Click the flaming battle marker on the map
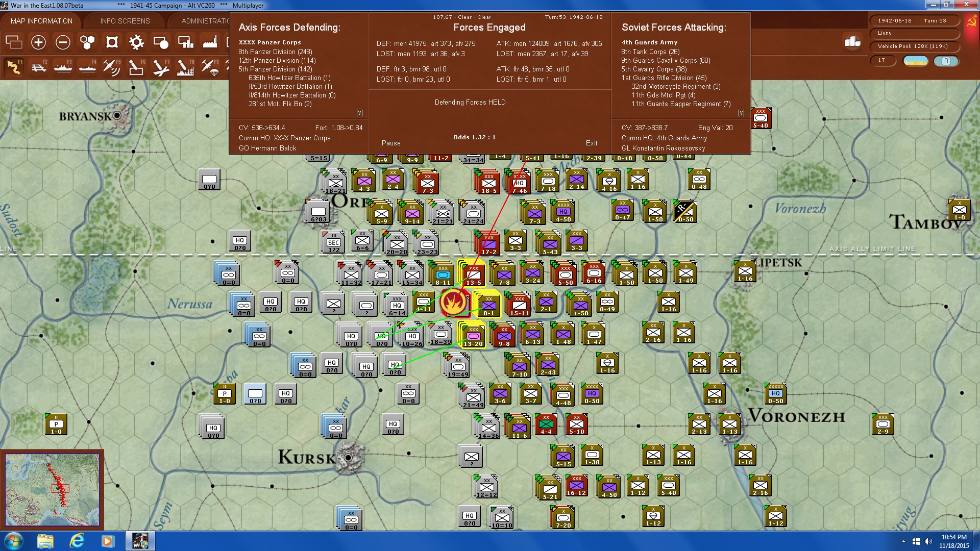This screenshot has width=980, height=551. point(454,303)
